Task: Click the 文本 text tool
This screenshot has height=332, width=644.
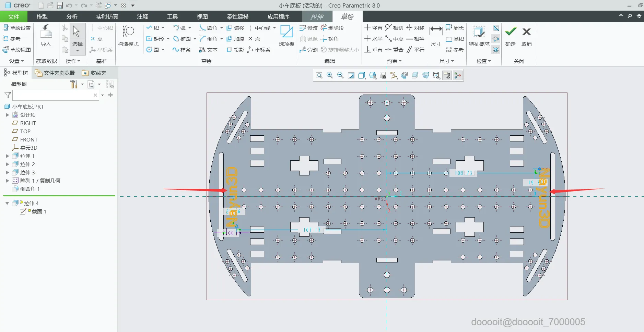Action: pyautogui.click(x=208, y=50)
